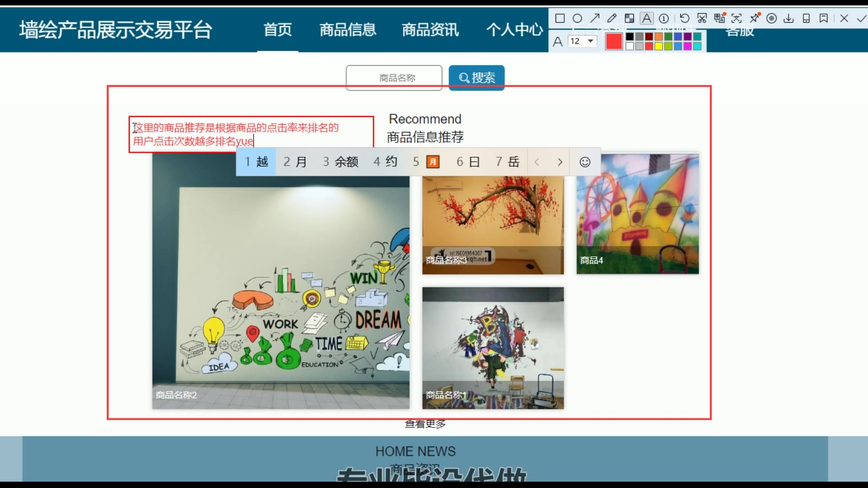Pick the blue color swatch
The height and width of the screenshot is (488, 868).
(678, 37)
